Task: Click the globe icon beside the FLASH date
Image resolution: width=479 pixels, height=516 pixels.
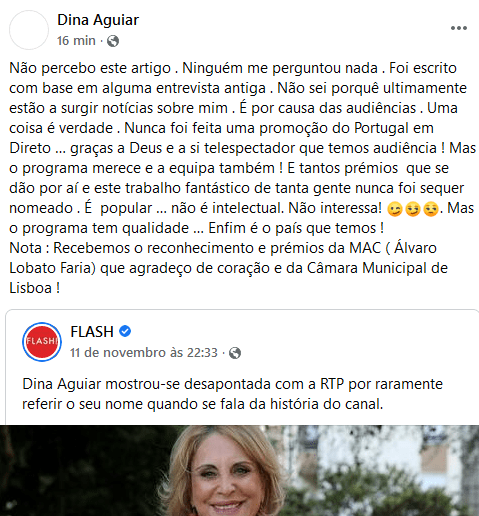Action: (x=235, y=353)
